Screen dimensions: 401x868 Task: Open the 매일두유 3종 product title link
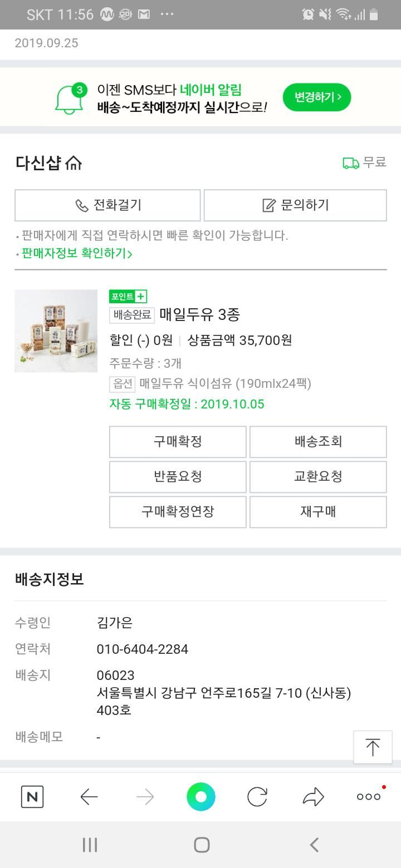click(x=199, y=315)
